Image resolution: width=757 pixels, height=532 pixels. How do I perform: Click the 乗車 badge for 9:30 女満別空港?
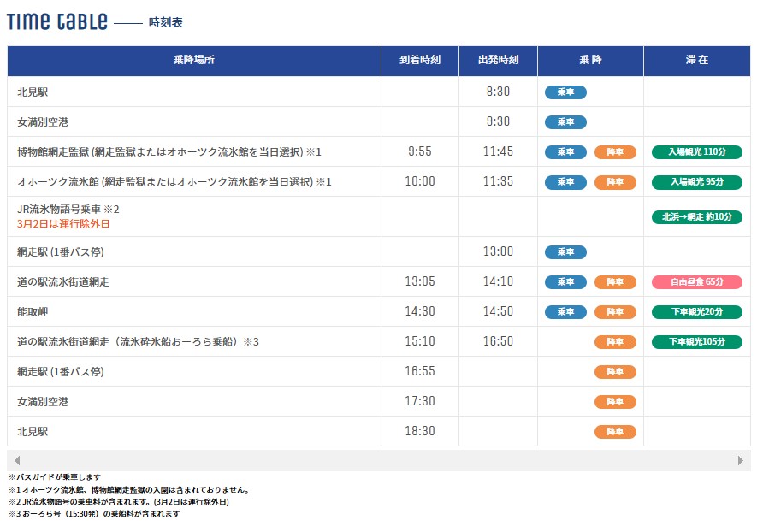click(x=565, y=122)
